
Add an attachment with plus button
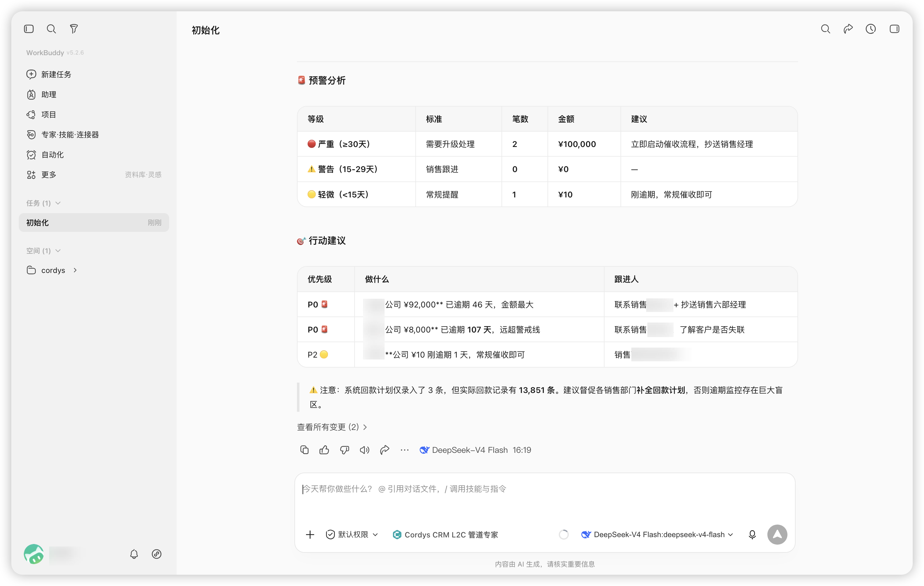(x=310, y=534)
